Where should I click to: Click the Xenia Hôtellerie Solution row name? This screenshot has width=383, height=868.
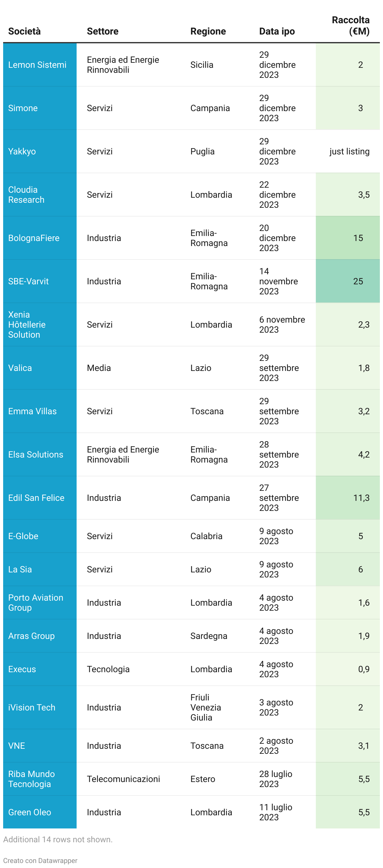(x=27, y=324)
